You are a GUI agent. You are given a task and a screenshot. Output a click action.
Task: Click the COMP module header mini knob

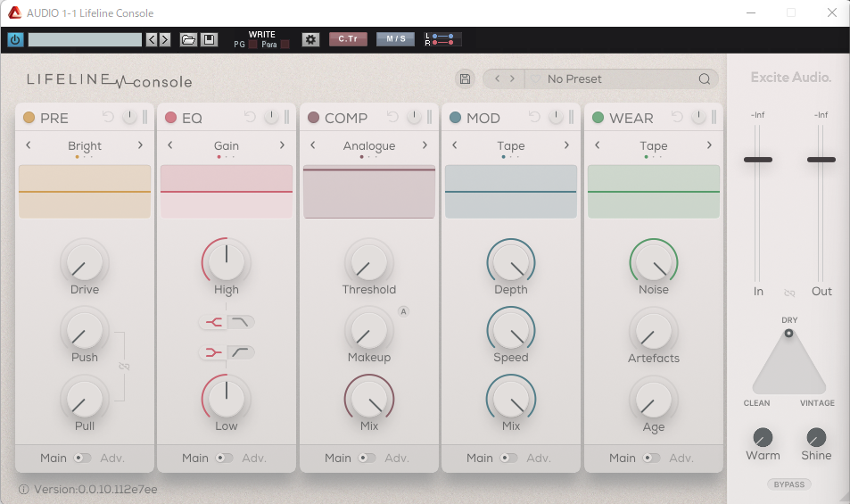414,117
